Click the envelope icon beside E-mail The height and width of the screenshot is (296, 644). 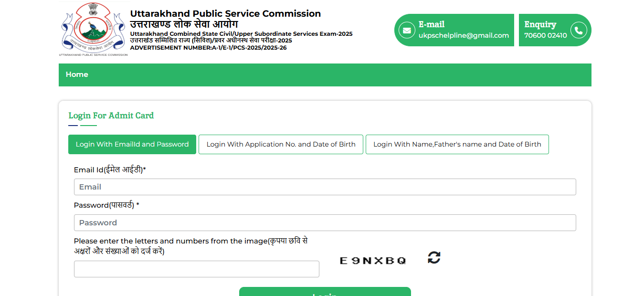406,30
